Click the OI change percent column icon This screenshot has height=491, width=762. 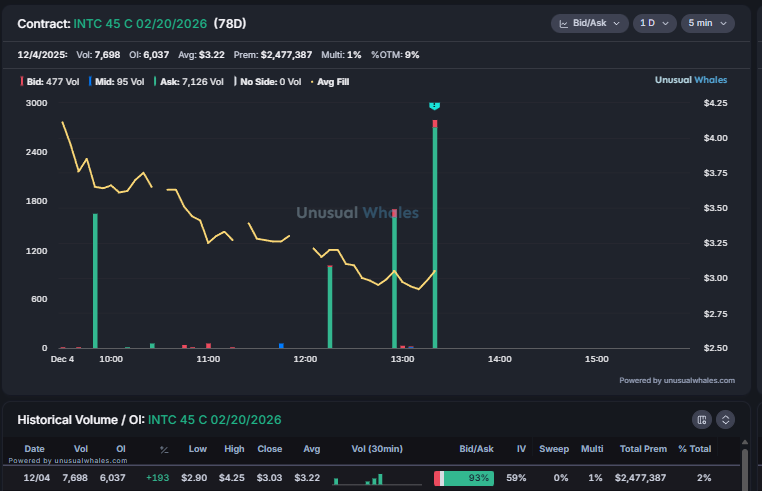(164, 450)
